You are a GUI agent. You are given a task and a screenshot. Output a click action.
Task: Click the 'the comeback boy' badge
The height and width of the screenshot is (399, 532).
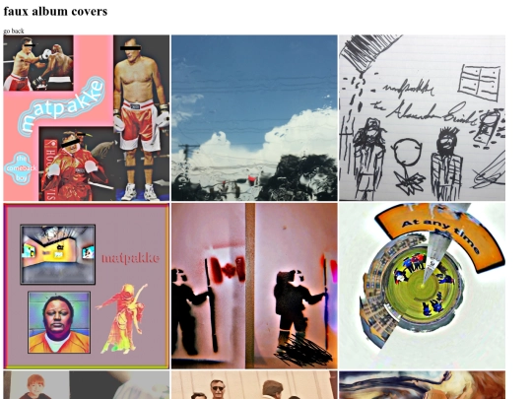coord(21,168)
